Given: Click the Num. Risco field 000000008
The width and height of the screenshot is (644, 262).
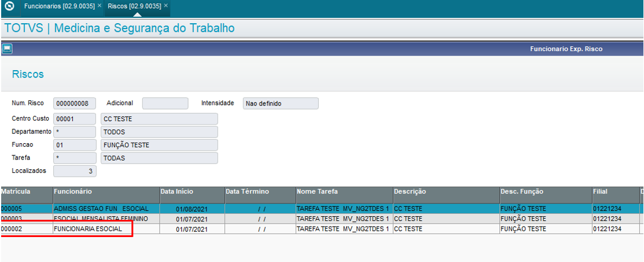Looking at the screenshot, I should 75,103.
